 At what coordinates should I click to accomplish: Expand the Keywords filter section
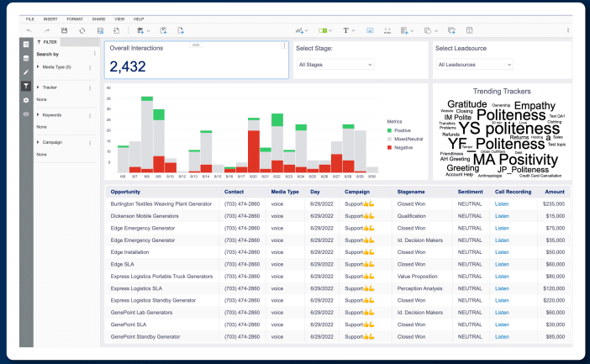(38, 115)
